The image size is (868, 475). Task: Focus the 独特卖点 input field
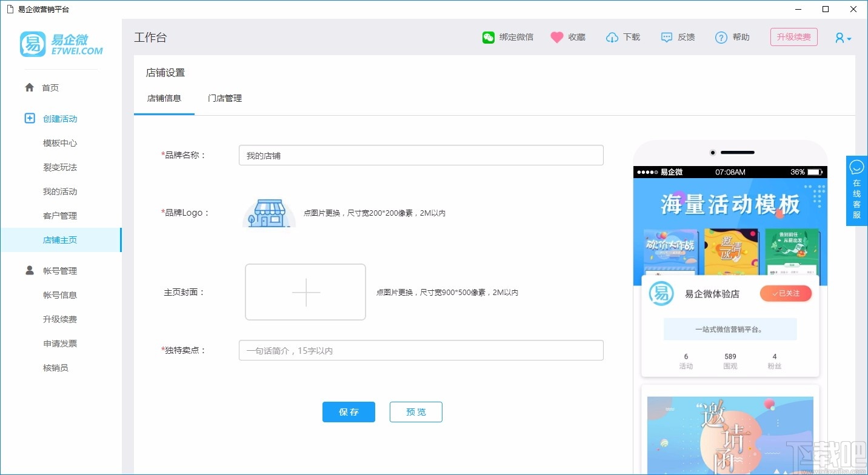click(421, 350)
